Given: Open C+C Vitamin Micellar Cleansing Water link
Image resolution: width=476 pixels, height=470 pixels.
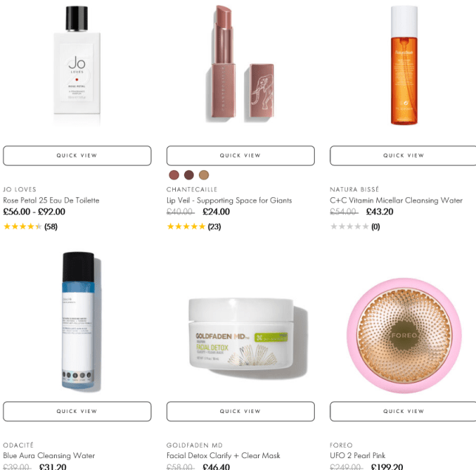Looking at the screenshot, I should [x=396, y=200].
